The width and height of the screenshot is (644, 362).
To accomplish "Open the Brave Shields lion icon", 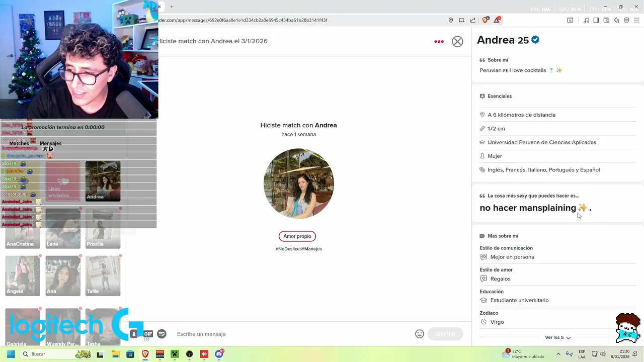I will coord(486,20).
